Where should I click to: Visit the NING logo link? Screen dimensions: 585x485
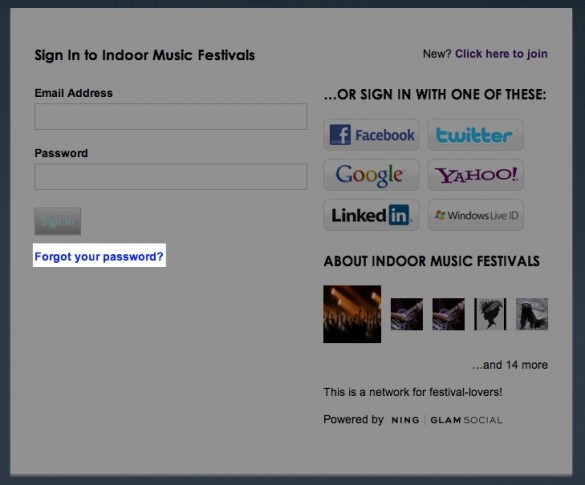[405, 420]
